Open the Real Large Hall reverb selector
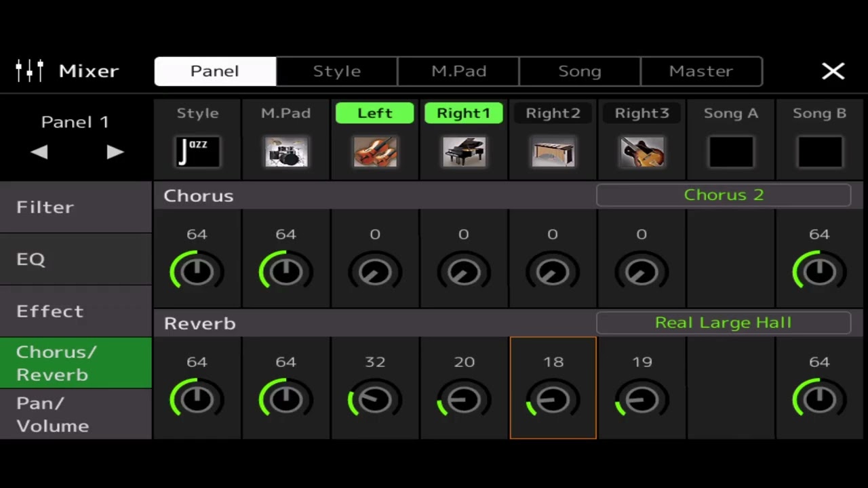The width and height of the screenshot is (868, 488). [x=724, y=323]
